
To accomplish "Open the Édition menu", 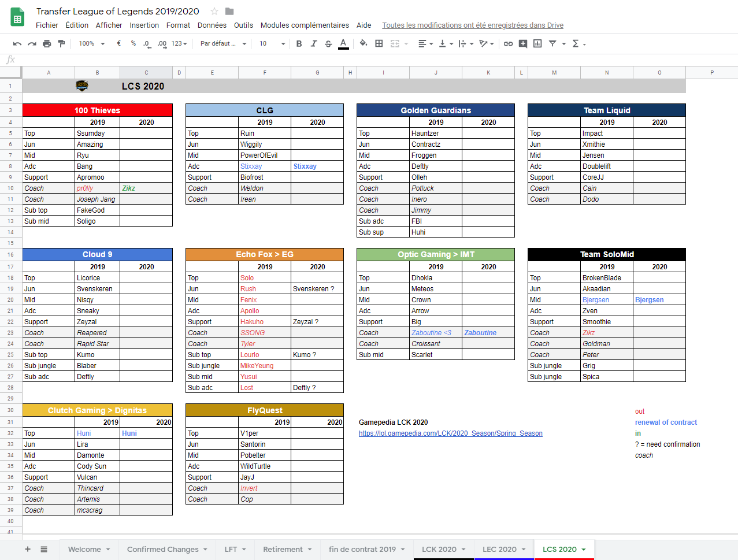I will click(x=77, y=25).
